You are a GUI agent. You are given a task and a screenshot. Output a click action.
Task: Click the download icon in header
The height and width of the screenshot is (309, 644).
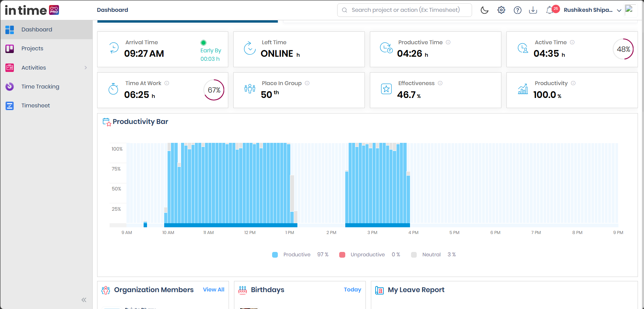point(533,10)
